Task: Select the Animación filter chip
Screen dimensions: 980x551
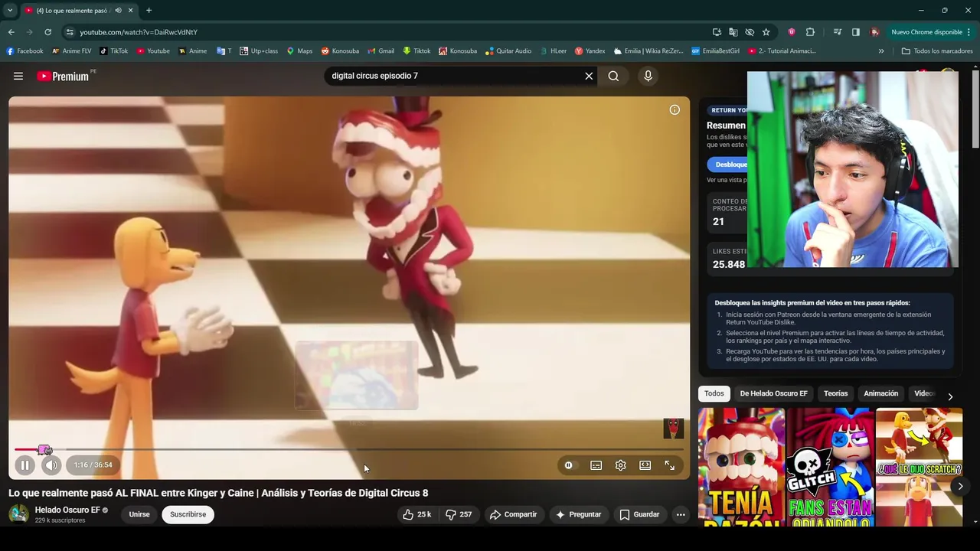Action: pos(880,393)
